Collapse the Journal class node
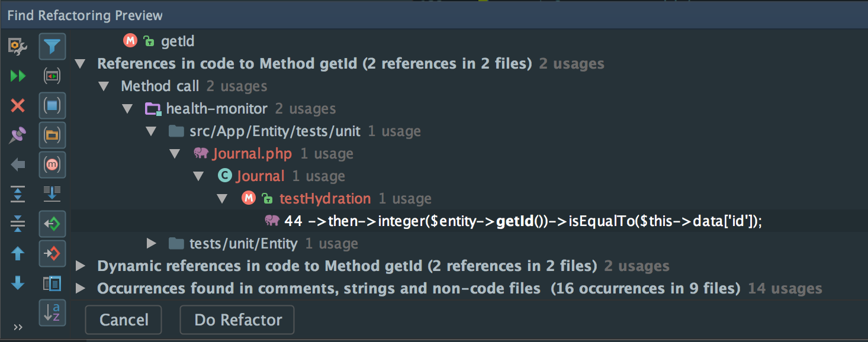The width and height of the screenshot is (868, 342). [x=198, y=176]
